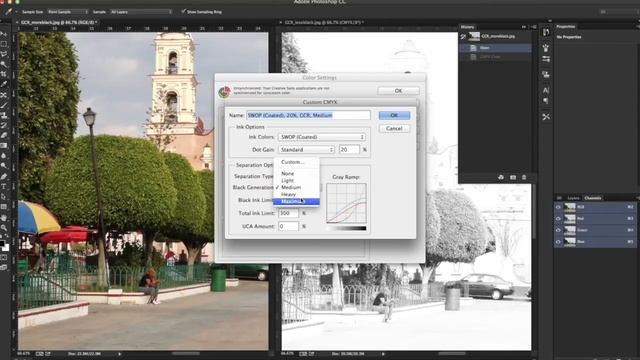Collapse the History panel with double arrows

524,27
